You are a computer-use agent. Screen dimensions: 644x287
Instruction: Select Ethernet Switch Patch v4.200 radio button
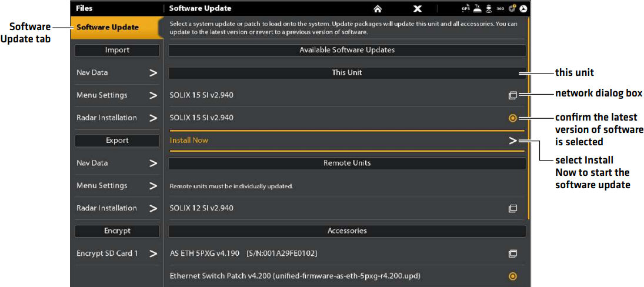tap(512, 276)
